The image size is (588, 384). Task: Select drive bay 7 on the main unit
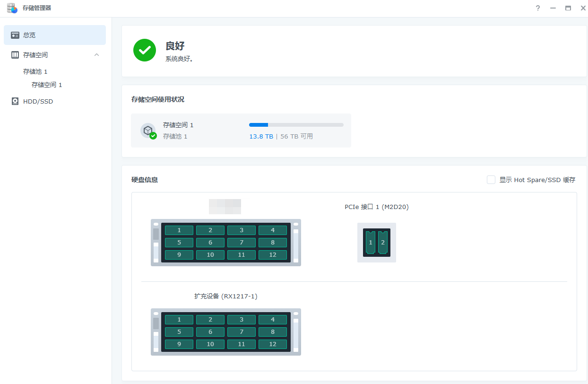[x=242, y=243]
